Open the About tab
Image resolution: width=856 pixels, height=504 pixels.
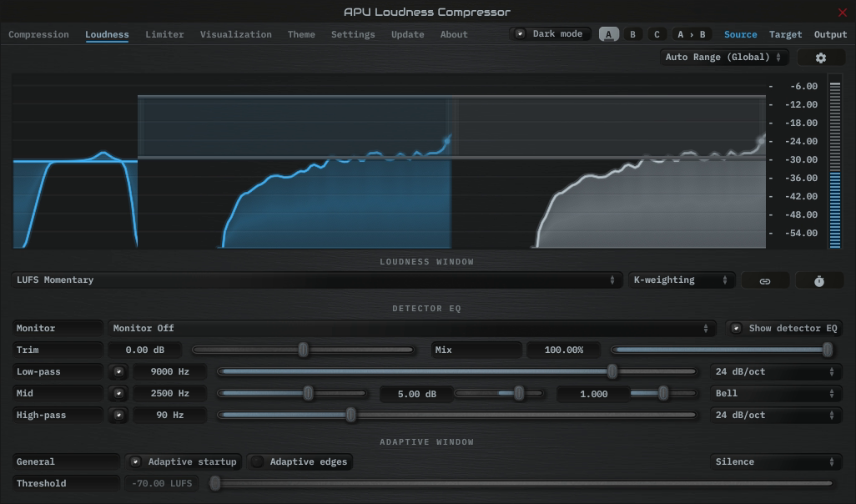454,34
